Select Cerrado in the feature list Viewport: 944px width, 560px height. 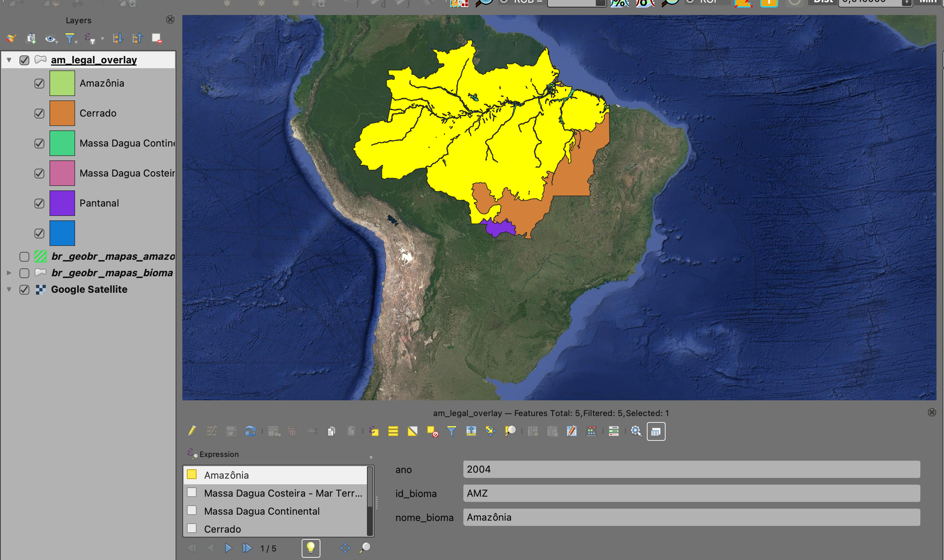(x=222, y=529)
